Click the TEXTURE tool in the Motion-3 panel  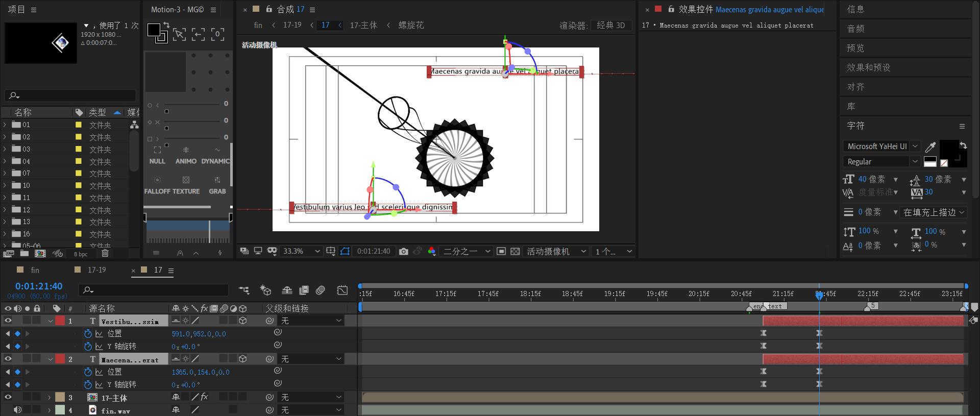pyautogui.click(x=186, y=185)
